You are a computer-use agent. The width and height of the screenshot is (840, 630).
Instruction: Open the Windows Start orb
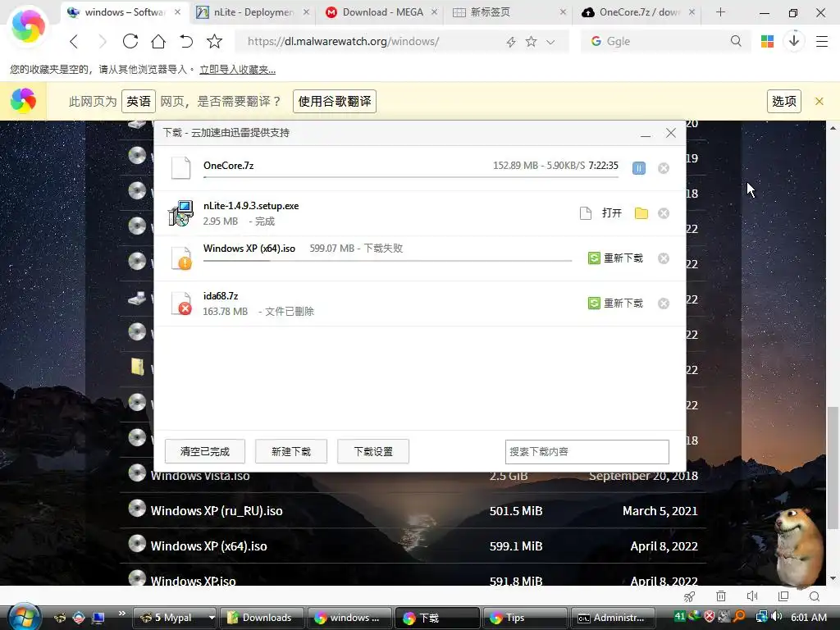[x=25, y=616]
